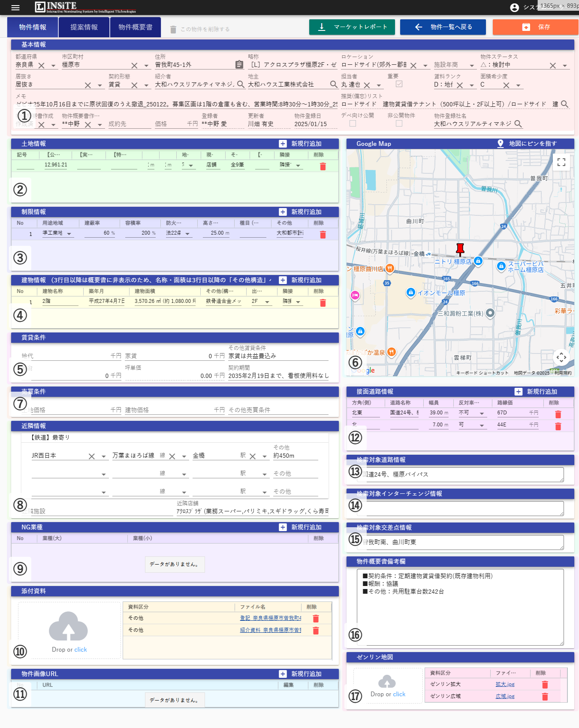
Task: Open the 施設年商 dropdown
Action: pos(472,66)
